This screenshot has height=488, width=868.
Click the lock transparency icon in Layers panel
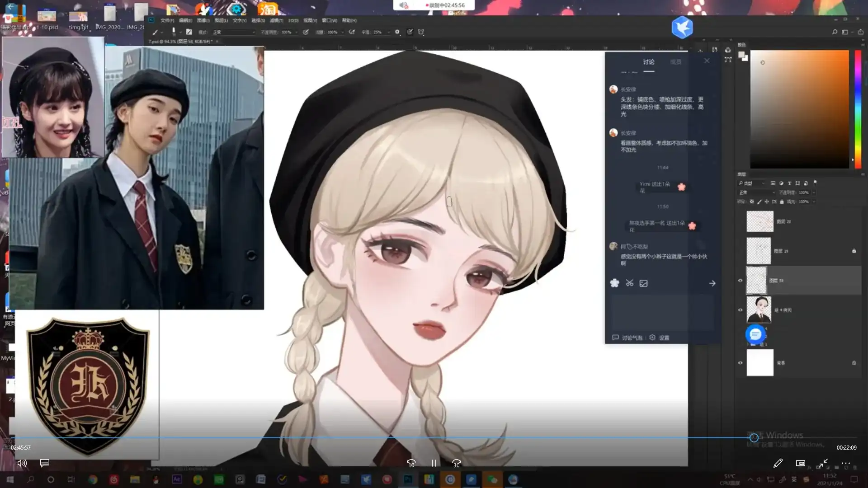click(752, 202)
